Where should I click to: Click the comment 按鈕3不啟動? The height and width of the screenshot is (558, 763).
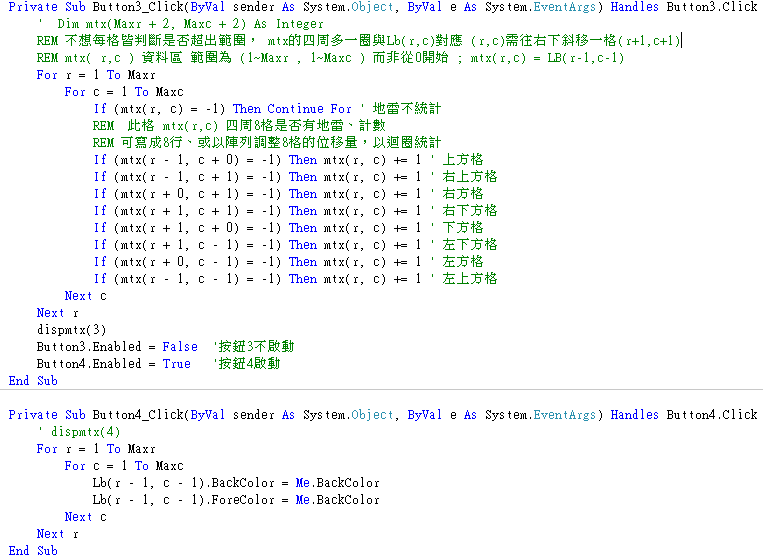point(254,347)
